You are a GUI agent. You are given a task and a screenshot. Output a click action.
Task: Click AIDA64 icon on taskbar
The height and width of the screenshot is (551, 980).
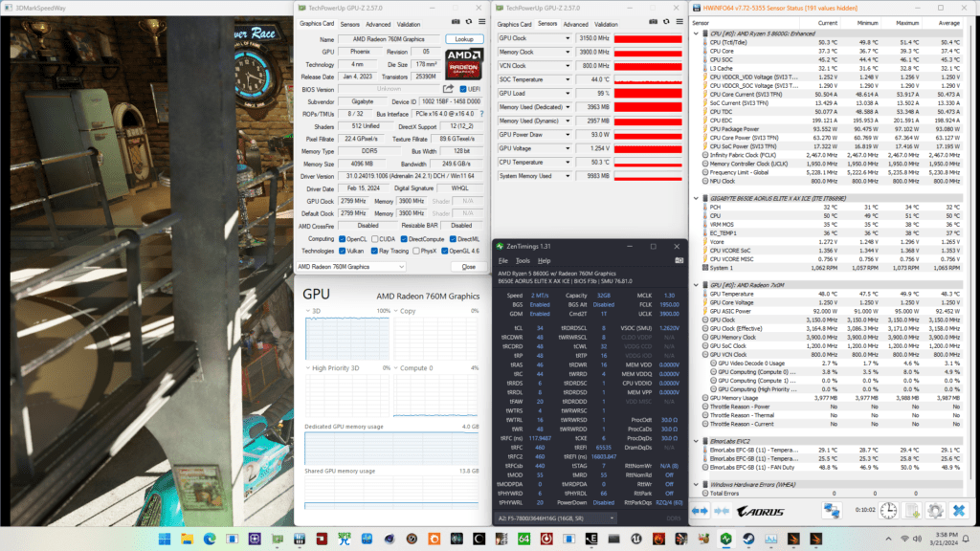(523, 539)
